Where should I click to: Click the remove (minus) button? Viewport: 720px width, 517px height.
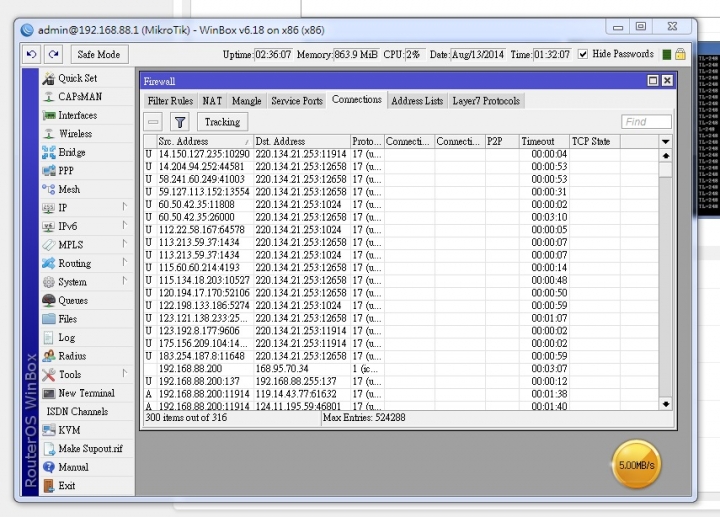[153, 122]
